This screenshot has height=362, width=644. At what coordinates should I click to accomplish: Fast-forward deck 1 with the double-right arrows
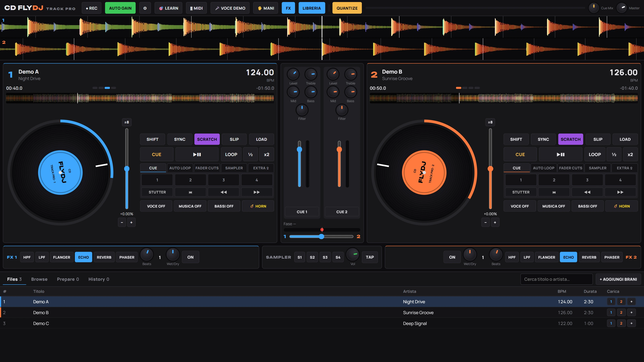coord(257,192)
